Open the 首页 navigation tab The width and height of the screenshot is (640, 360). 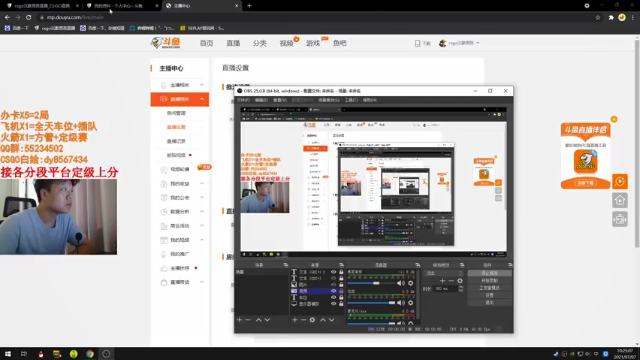pyautogui.click(x=207, y=43)
